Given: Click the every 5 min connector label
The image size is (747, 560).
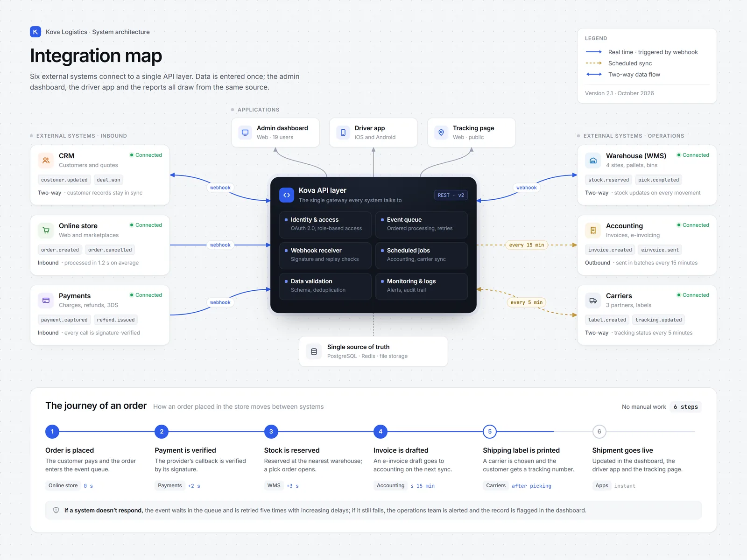Looking at the screenshot, I should [527, 302].
